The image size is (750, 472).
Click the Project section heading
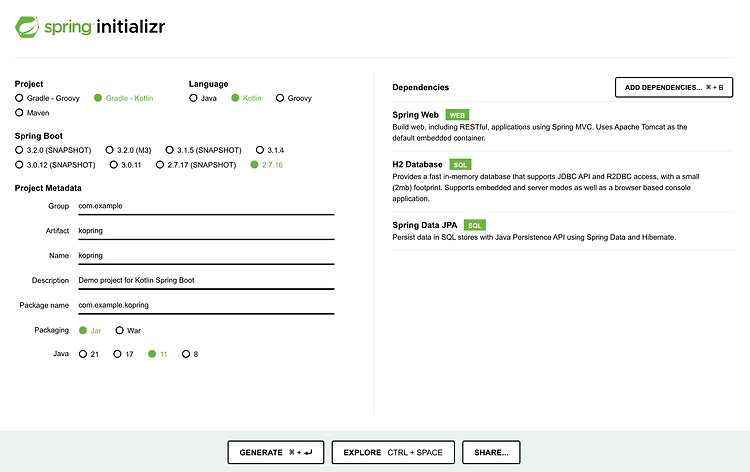pyautogui.click(x=29, y=84)
